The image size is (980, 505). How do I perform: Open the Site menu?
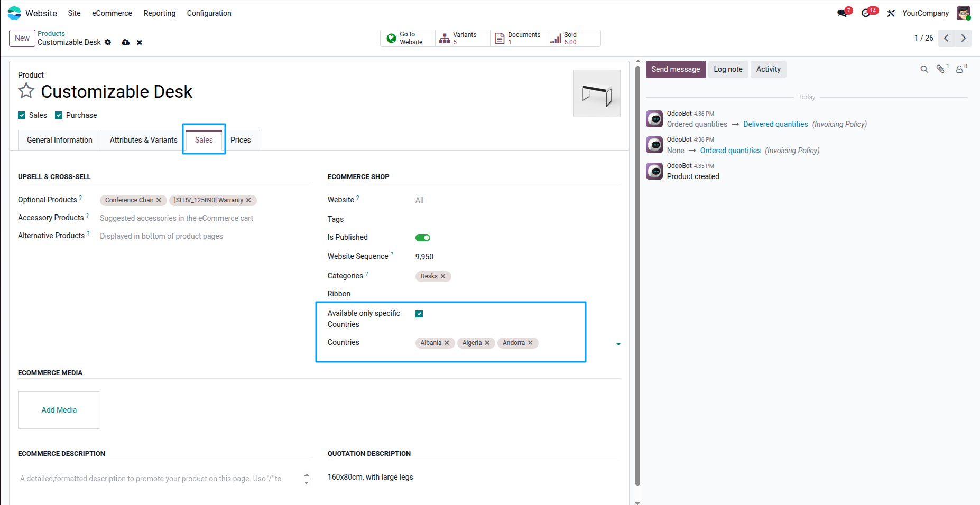coord(74,13)
